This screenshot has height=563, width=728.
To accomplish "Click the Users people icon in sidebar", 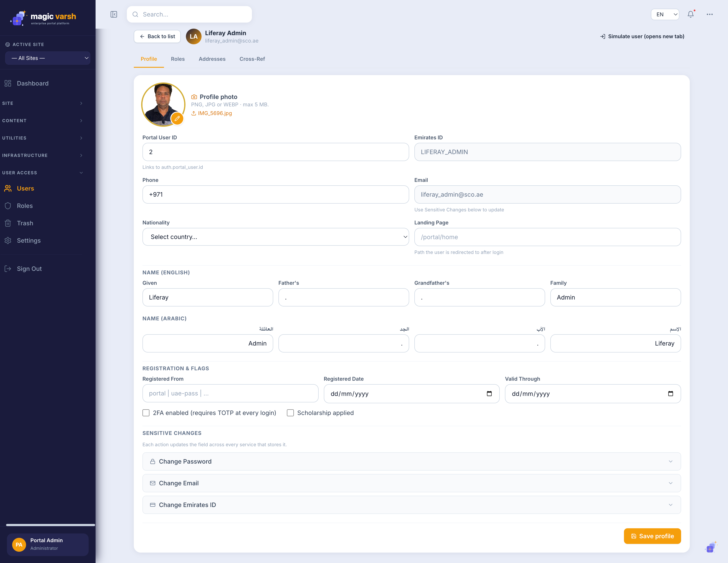I will (x=8, y=189).
